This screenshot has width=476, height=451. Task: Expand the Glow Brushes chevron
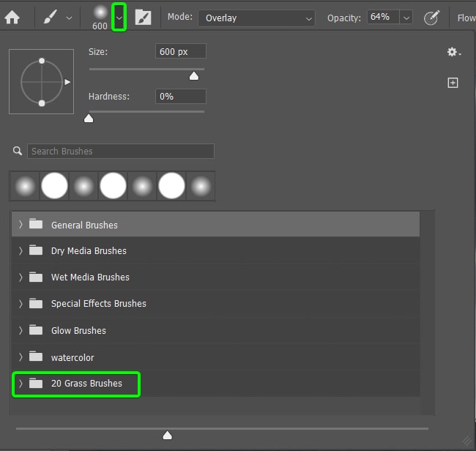[x=21, y=330]
